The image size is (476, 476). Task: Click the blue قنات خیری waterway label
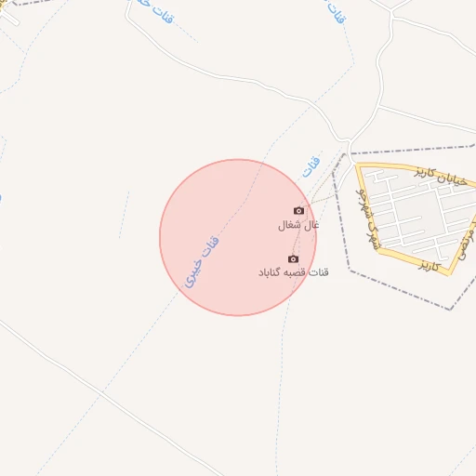202,262
